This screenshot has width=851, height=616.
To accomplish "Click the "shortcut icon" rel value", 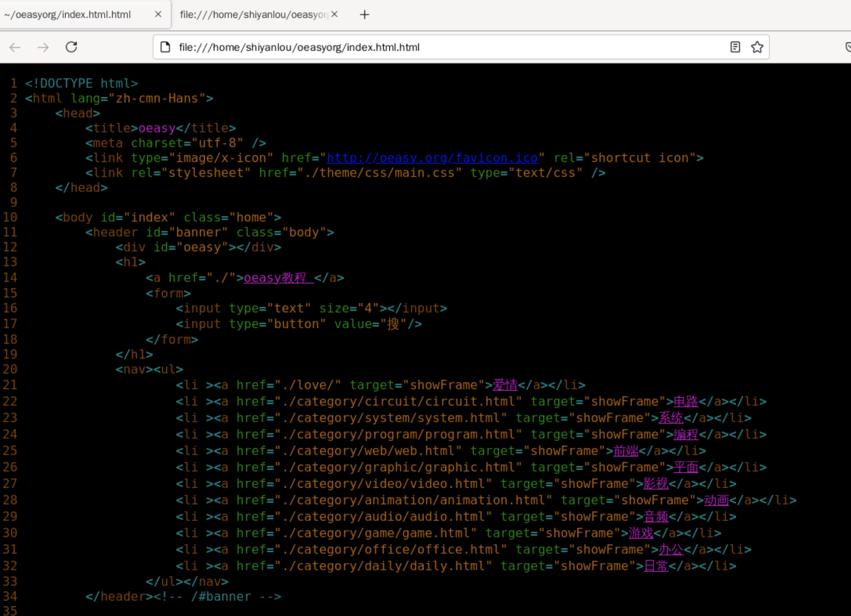I will 639,158.
